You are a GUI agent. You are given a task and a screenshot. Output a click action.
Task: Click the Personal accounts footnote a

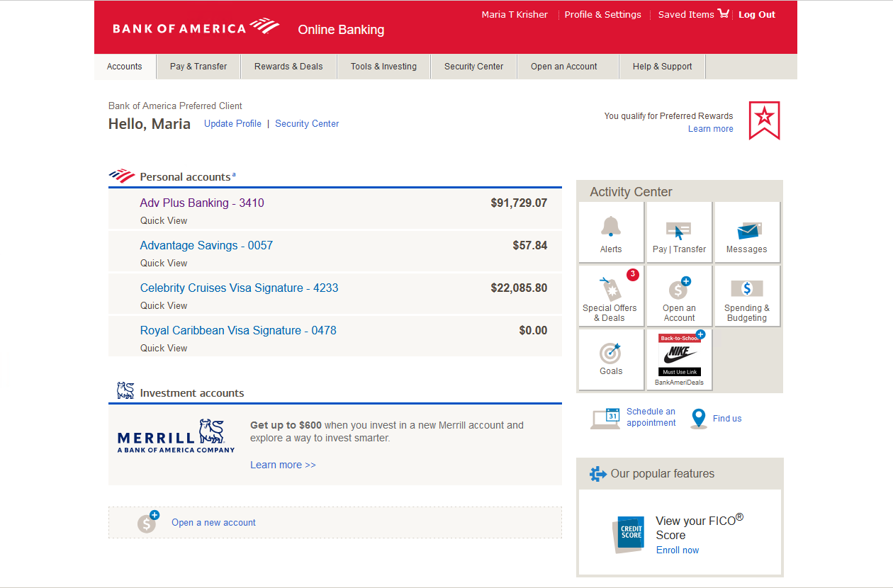pos(234,174)
